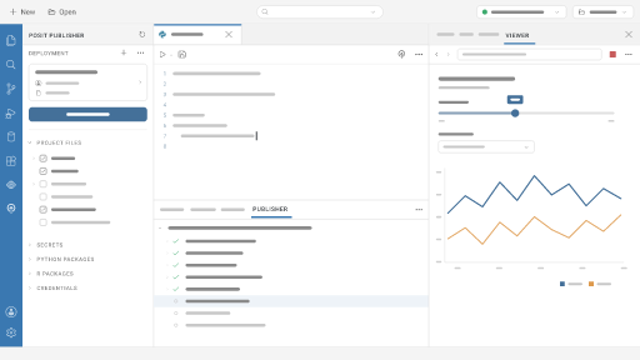The height and width of the screenshot is (360, 640).
Task: Click the blue deploy button in Posit Publisher
Action: click(x=88, y=114)
